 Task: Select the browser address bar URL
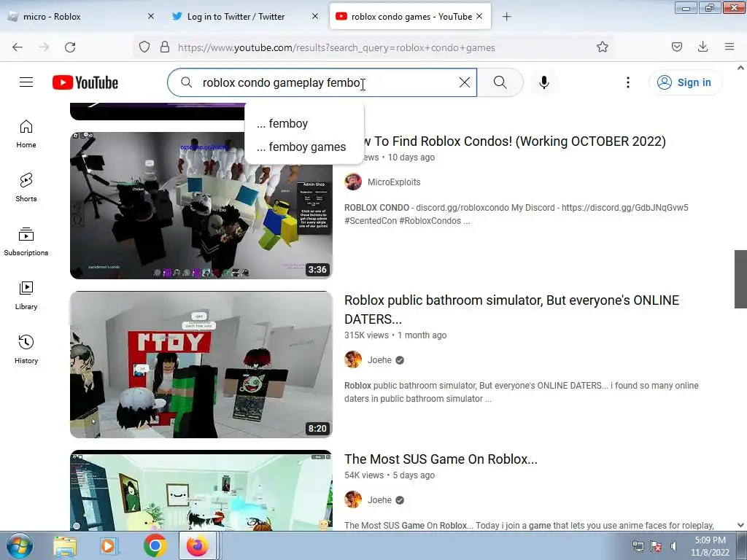(x=336, y=47)
